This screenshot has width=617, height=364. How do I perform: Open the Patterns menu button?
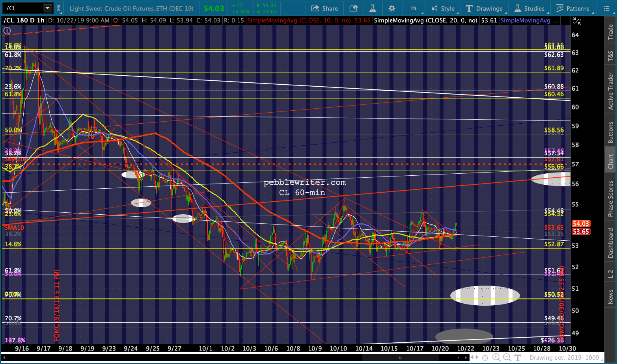pyautogui.click(x=572, y=8)
